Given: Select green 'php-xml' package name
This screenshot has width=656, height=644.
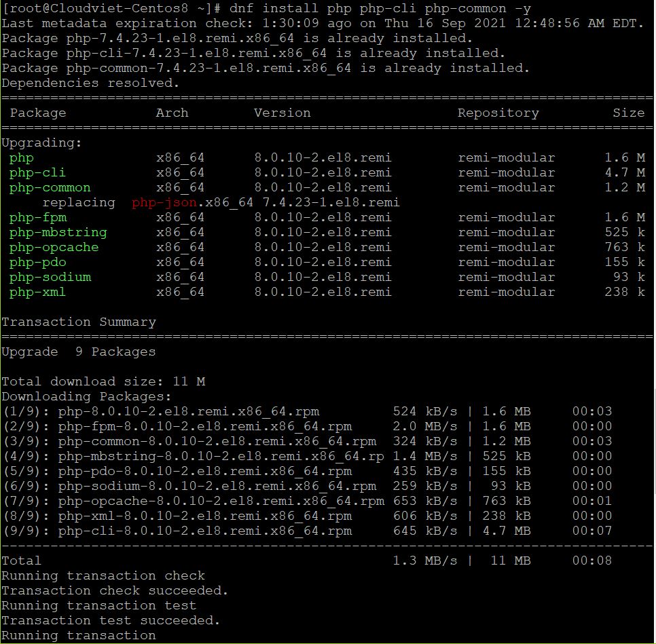Looking at the screenshot, I should 37,292.
